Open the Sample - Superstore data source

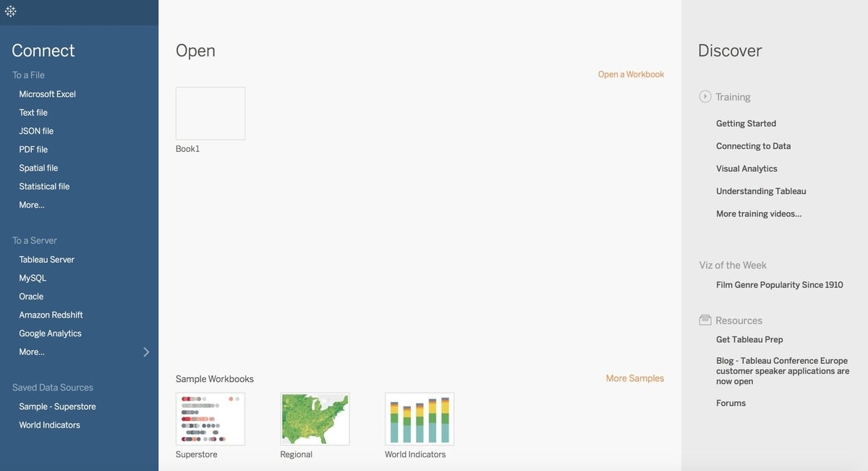pos(57,406)
